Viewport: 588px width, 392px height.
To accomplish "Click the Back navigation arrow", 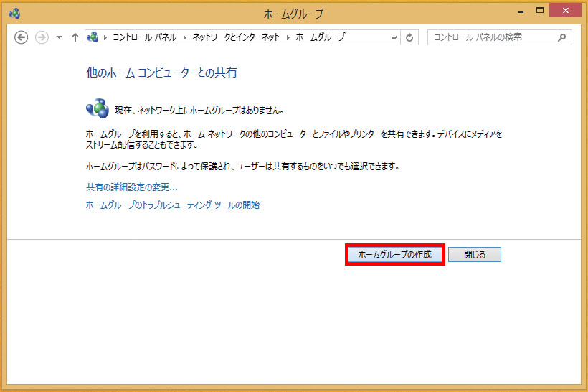I will (21, 37).
